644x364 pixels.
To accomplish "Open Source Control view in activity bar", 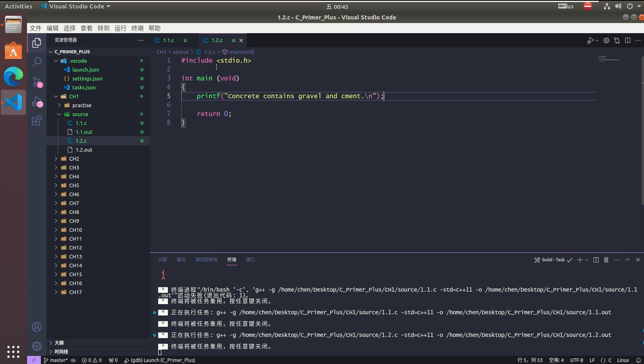I will point(37,82).
